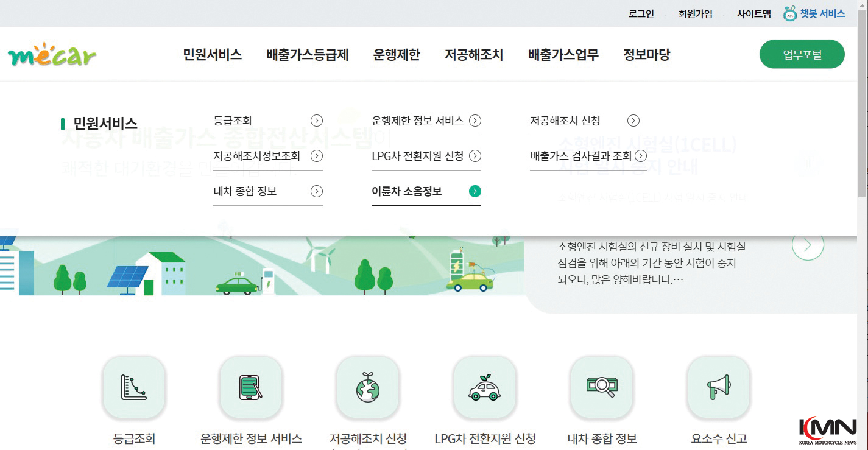
Task: Open the 운행제한 top menu
Action: tap(397, 55)
